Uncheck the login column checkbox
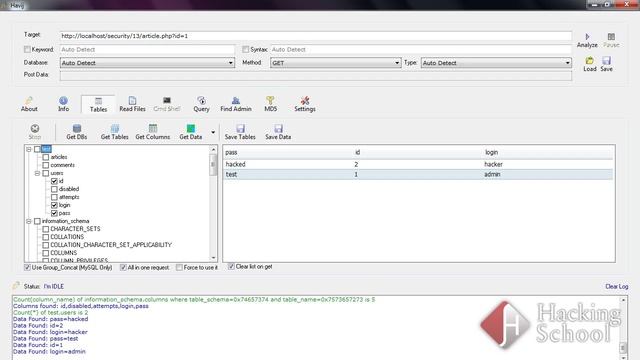The image size is (640, 360). coord(54,205)
